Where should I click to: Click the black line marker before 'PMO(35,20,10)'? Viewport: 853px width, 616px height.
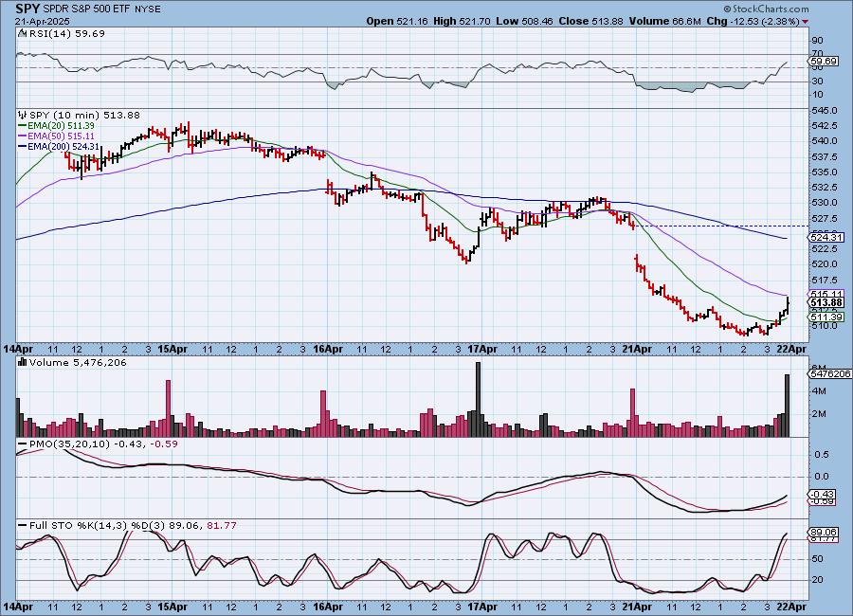pos(23,444)
